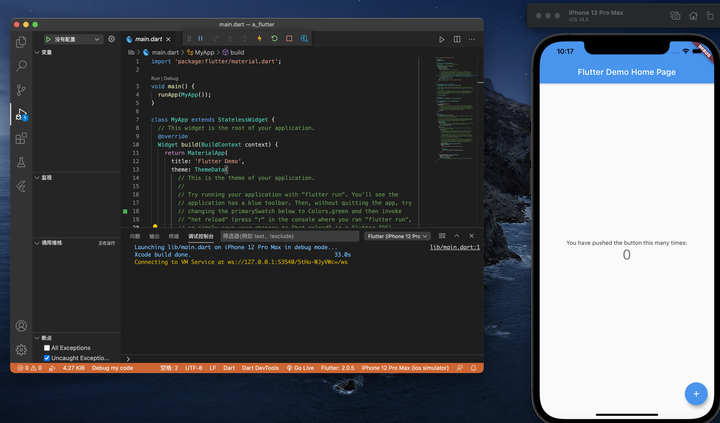Open lib/main.dart:1 link in console
The height and width of the screenshot is (423, 720).
[455, 247]
